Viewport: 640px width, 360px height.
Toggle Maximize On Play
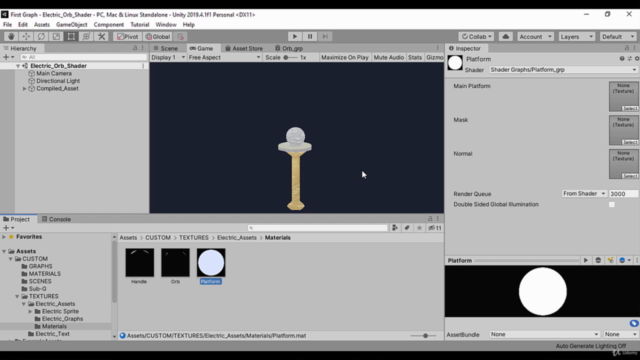(344, 58)
